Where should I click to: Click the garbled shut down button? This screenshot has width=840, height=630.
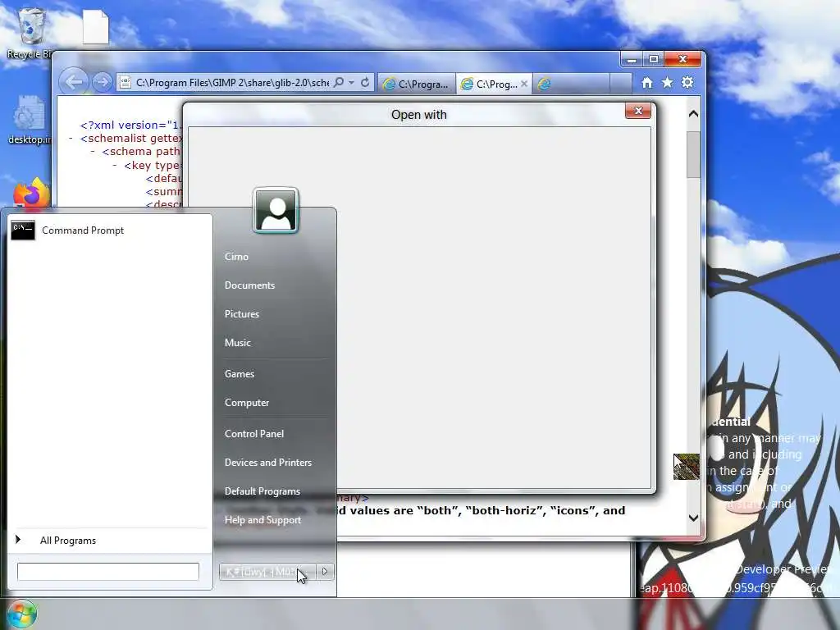tap(267, 572)
